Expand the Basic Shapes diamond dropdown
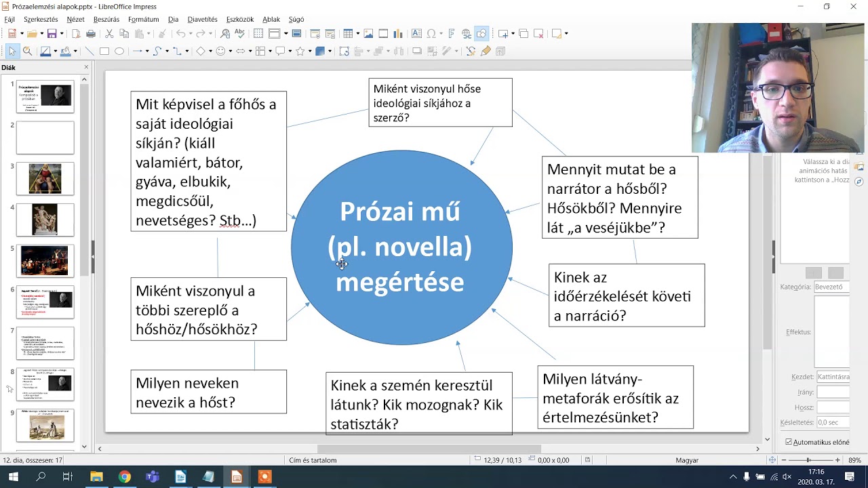The image size is (868, 488). [x=210, y=51]
